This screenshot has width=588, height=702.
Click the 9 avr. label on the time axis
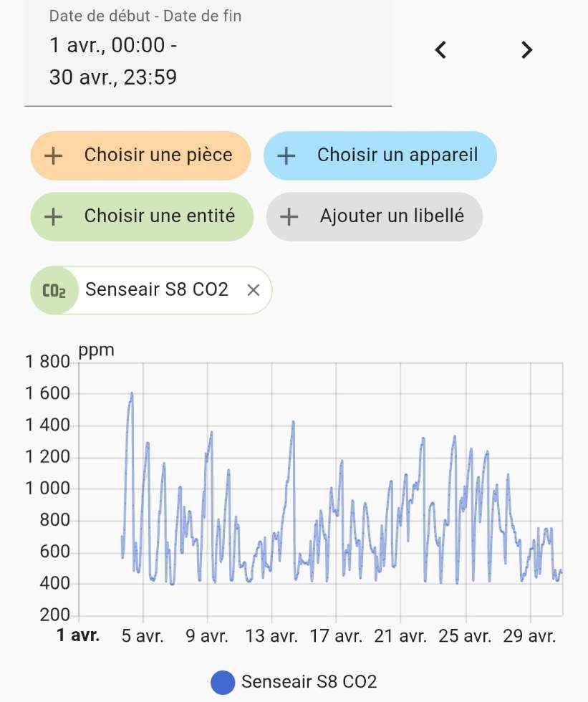pyautogui.click(x=208, y=636)
